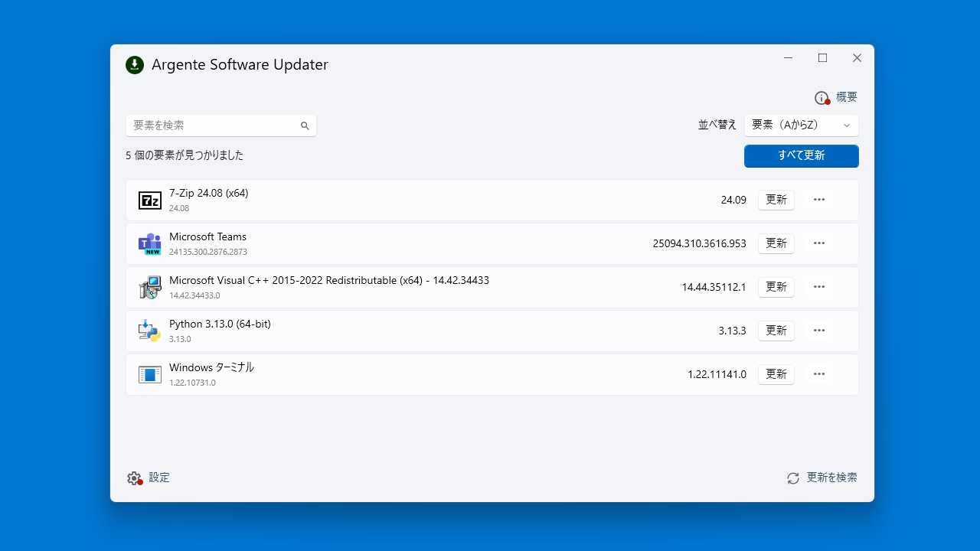Image resolution: width=980 pixels, height=551 pixels.
Task: Update 7-Zip with its 更新 button
Action: (776, 200)
